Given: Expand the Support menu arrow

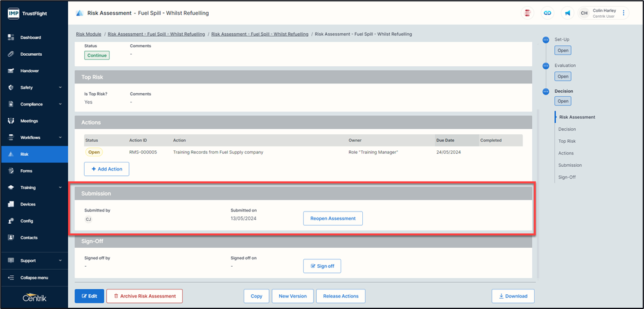Looking at the screenshot, I should (60, 261).
